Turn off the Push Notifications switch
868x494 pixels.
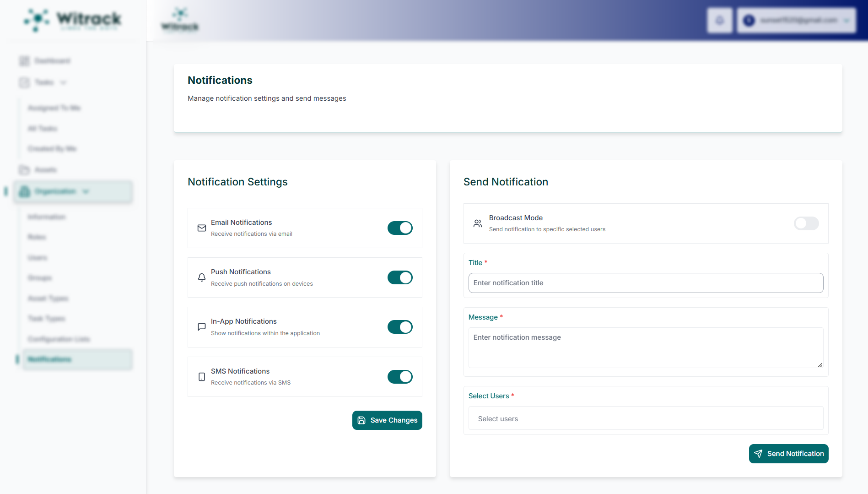(399, 277)
